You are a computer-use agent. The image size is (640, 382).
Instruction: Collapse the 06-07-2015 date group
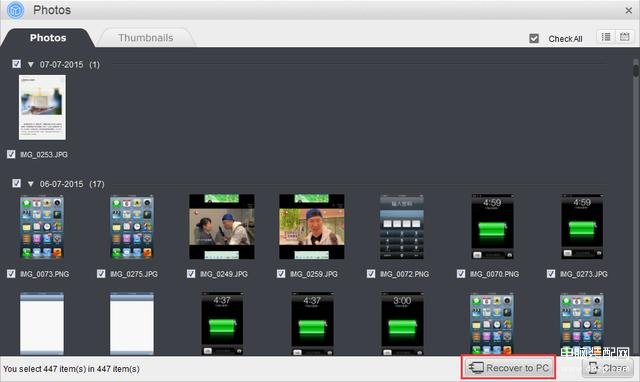(x=31, y=184)
